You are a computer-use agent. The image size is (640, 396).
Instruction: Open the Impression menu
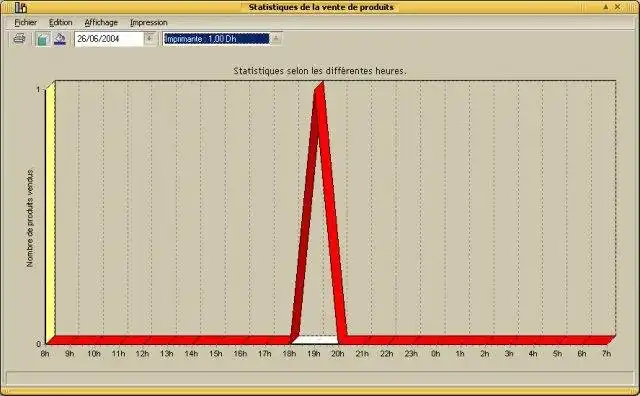point(149,22)
